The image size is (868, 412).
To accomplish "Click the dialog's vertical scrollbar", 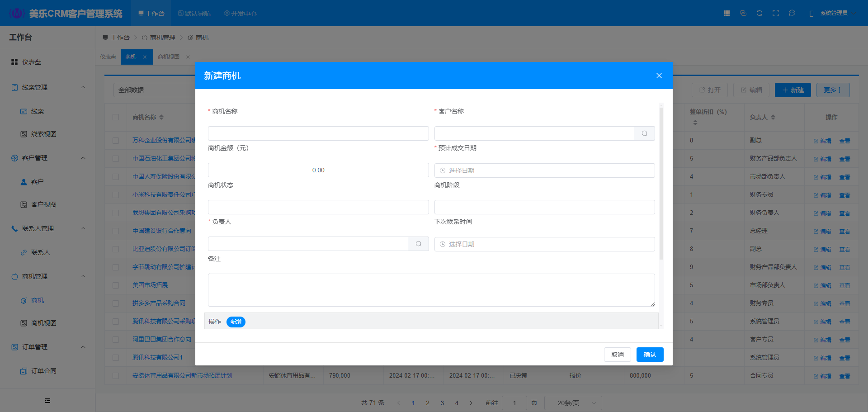I will pos(661,181).
